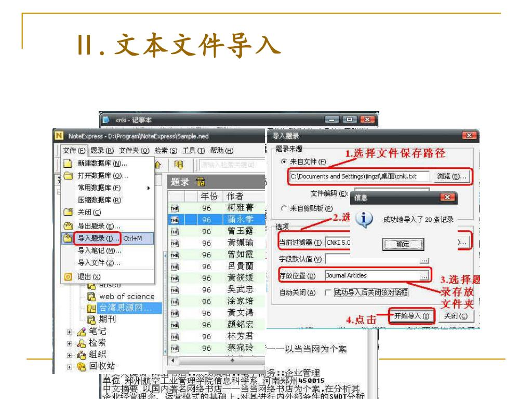The width and height of the screenshot is (532, 399).
Task: Click the 笔记 folder icon
Action: [82, 332]
